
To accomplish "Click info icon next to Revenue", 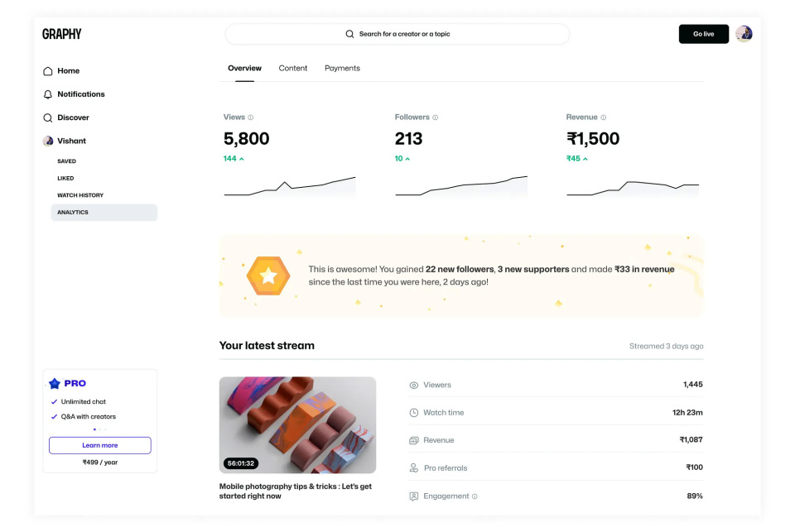I will (x=604, y=117).
